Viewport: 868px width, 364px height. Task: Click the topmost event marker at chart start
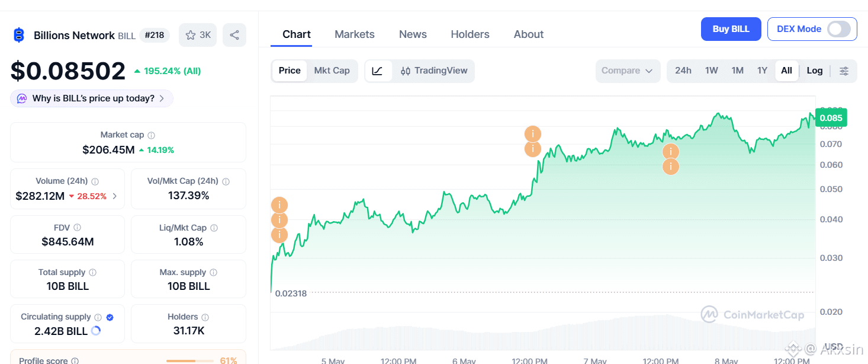click(x=279, y=205)
